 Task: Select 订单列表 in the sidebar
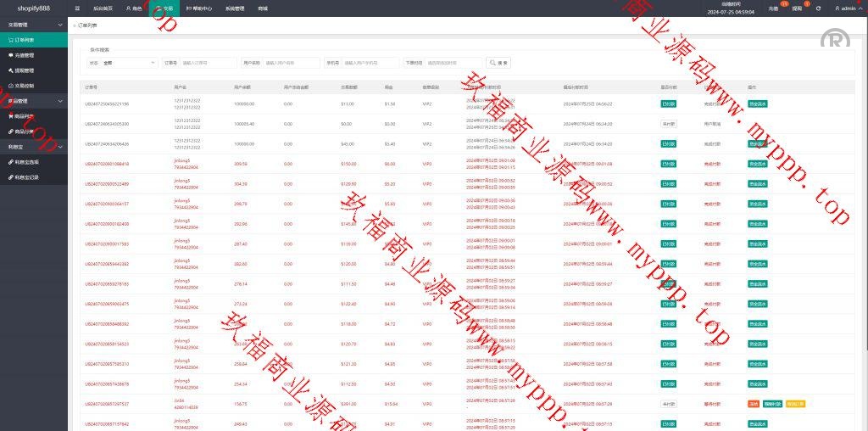point(24,40)
